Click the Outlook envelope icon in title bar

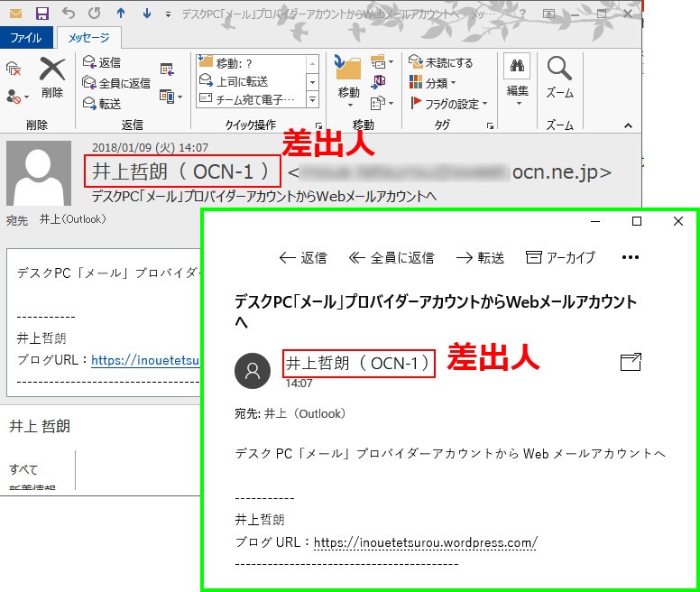click(x=15, y=14)
